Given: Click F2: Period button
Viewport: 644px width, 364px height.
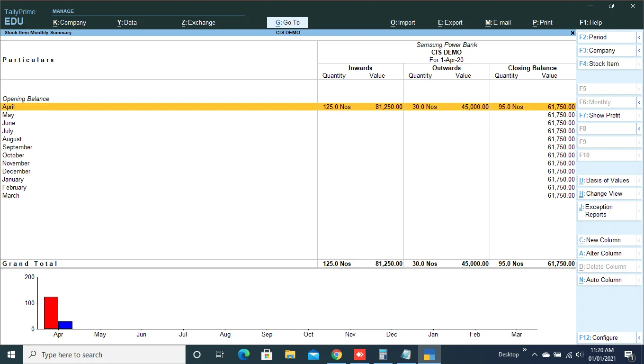Looking at the screenshot, I should coord(606,37).
